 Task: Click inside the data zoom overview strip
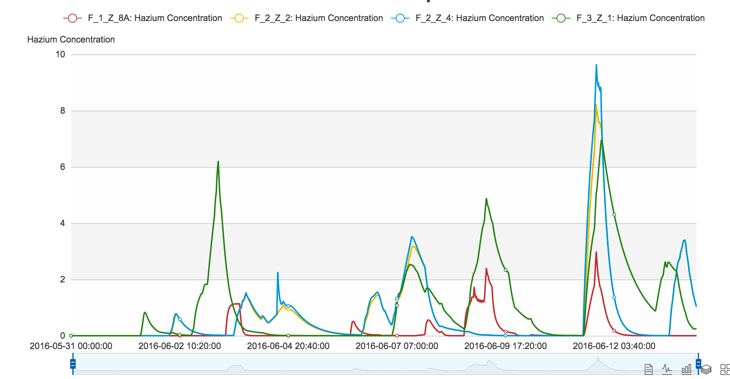tap(385, 364)
